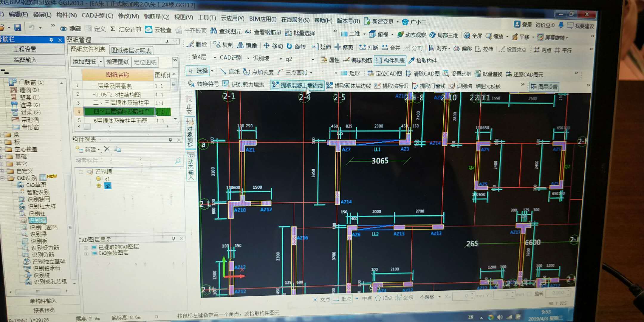644x322 pixels.
Task: Activate the 镜像 (mirror) tool
Action: click(247, 45)
